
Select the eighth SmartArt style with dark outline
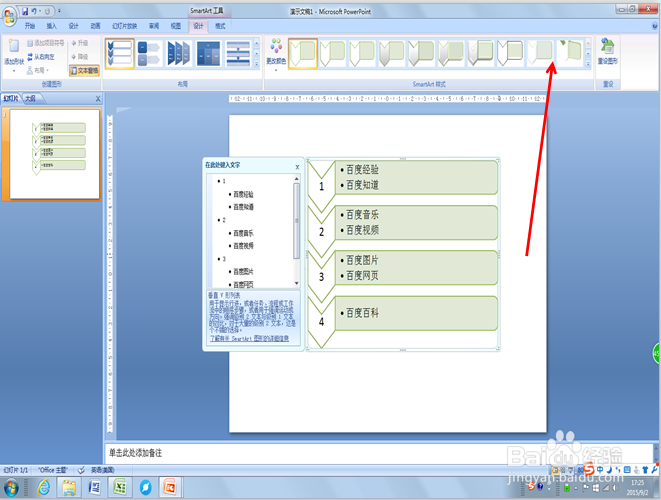click(x=510, y=54)
